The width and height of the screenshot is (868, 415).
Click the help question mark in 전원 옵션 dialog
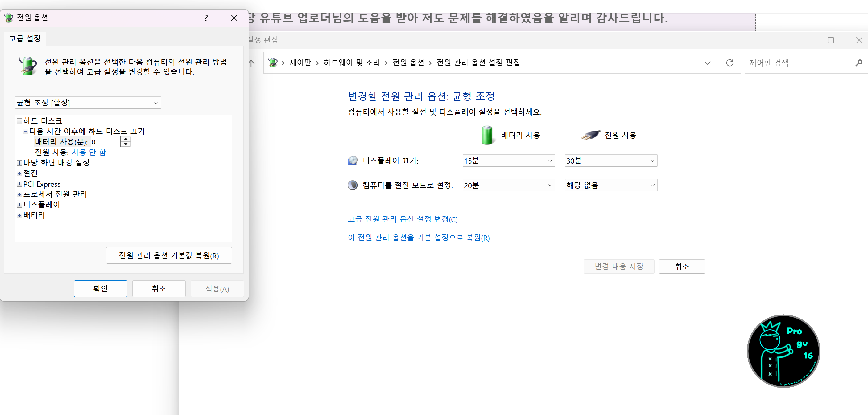pyautogui.click(x=206, y=18)
